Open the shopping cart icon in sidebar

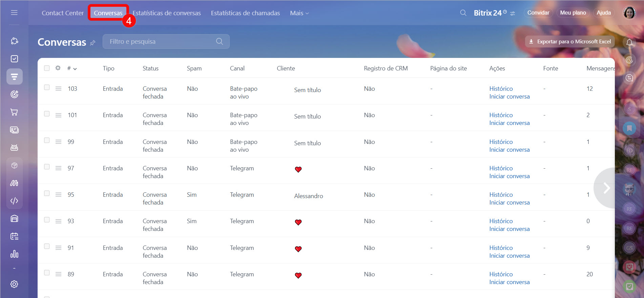click(x=14, y=112)
